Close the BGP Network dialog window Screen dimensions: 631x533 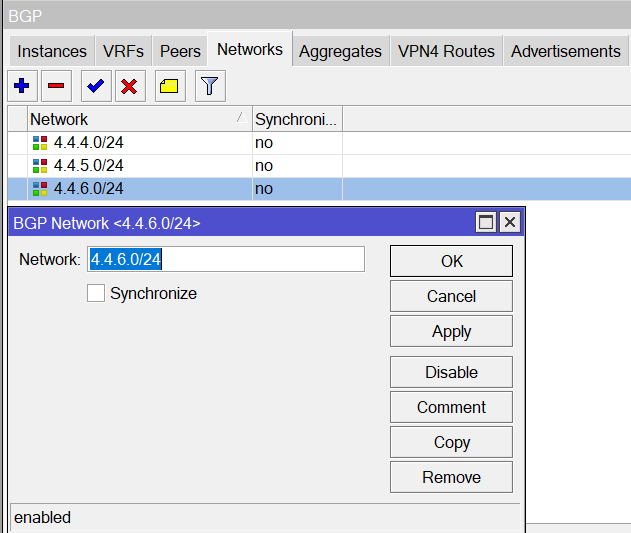[509, 222]
